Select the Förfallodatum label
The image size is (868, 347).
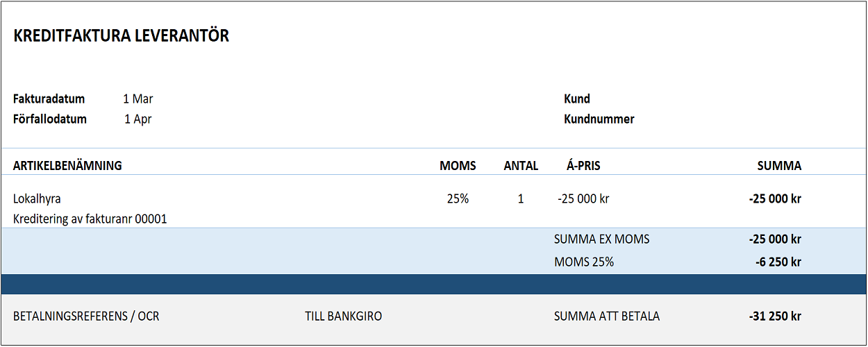pyautogui.click(x=50, y=119)
